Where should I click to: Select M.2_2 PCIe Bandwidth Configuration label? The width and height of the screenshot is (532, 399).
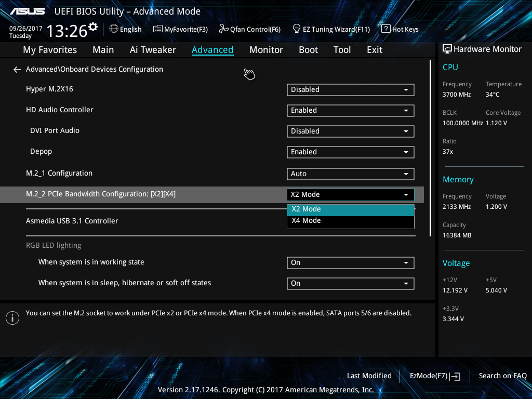[x=101, y=194]
